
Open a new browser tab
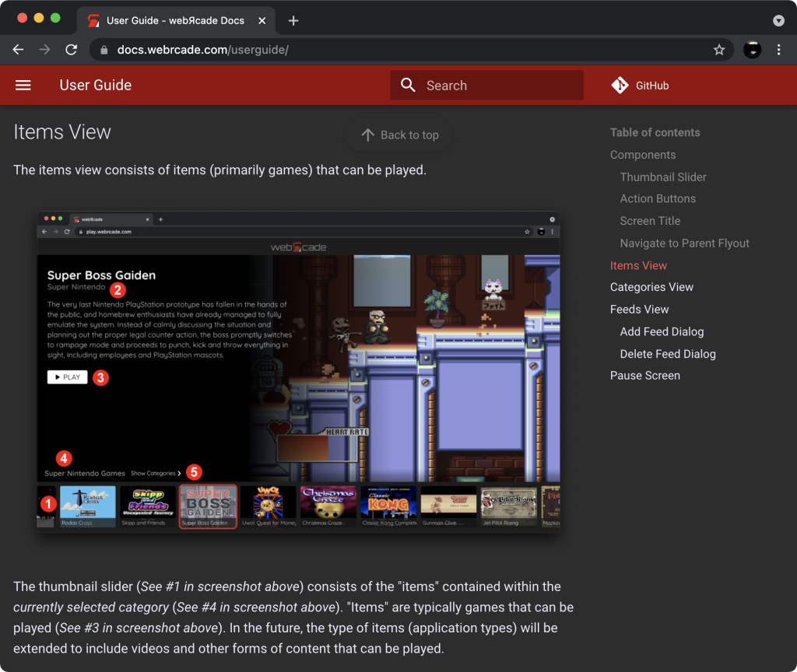coord(293,20)
